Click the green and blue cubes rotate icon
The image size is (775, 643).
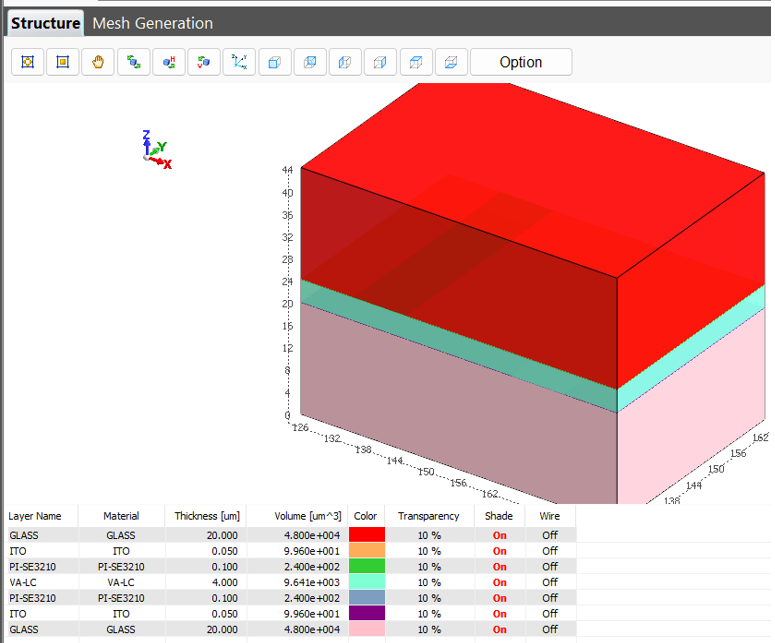tap(133, 62)
